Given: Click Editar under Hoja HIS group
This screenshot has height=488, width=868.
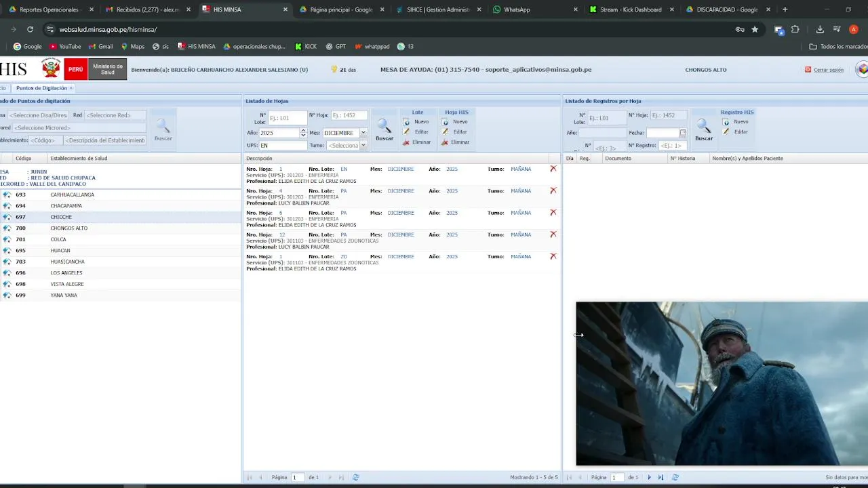Looking at the screenshot, I should pos(455,132).
